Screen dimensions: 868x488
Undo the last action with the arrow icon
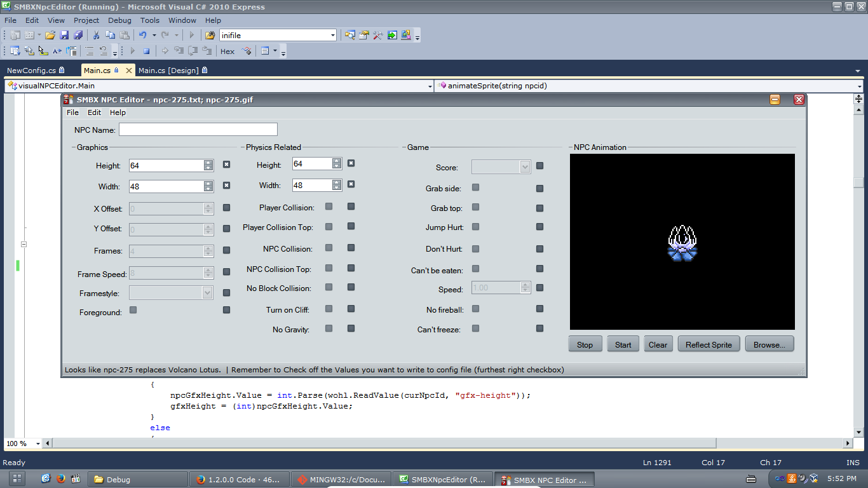(143, 36)
